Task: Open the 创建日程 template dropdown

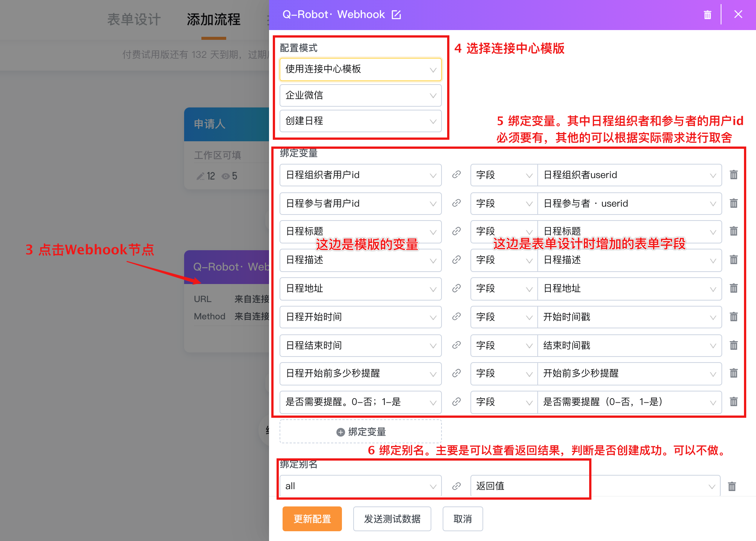Action: pos(361,121)
